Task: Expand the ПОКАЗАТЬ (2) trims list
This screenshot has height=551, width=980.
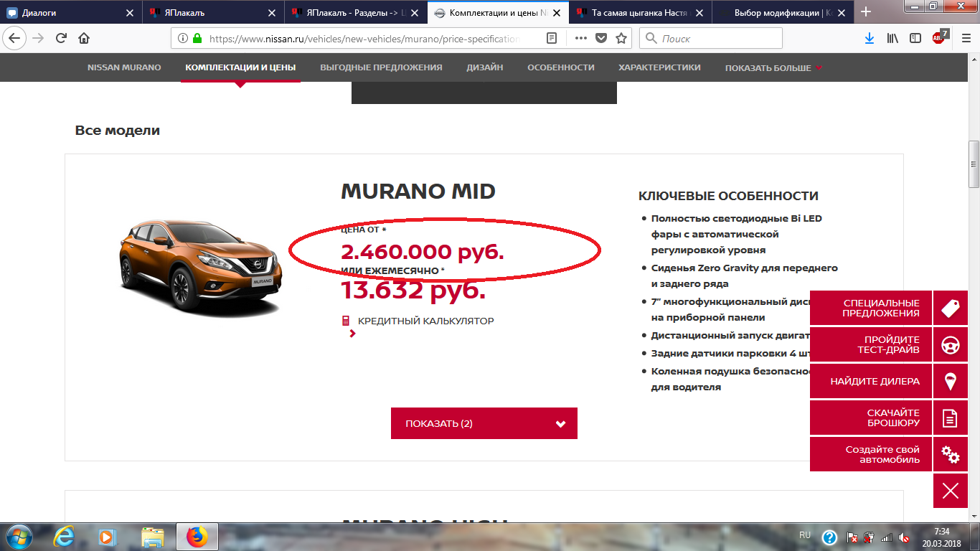Action: coord(484,423)
